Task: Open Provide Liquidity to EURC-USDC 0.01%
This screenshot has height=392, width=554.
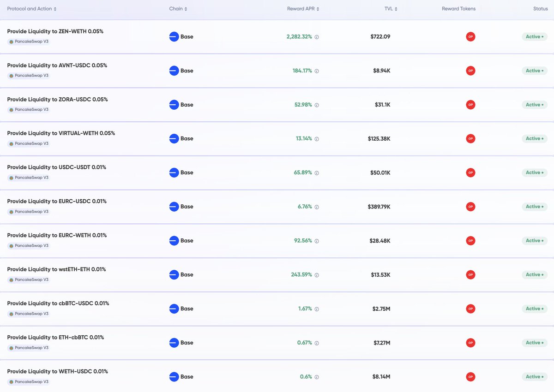Action: [x=57, y=202]
